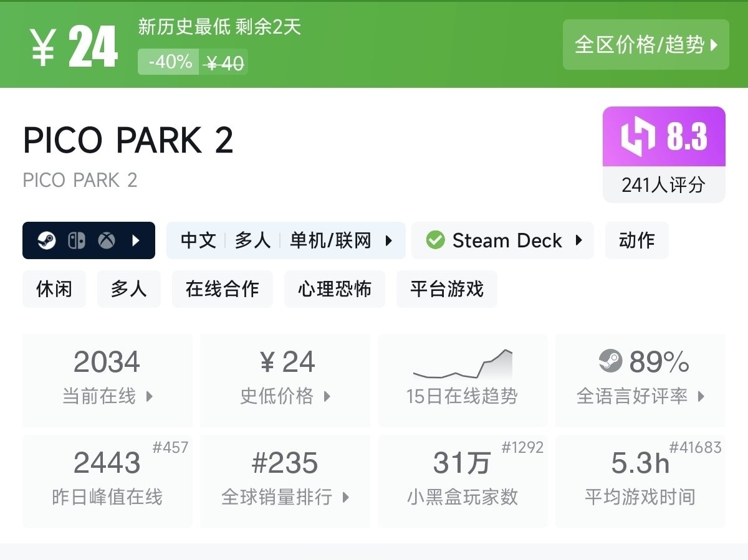View the 15日在线趋势 chart

pos(462,380)
